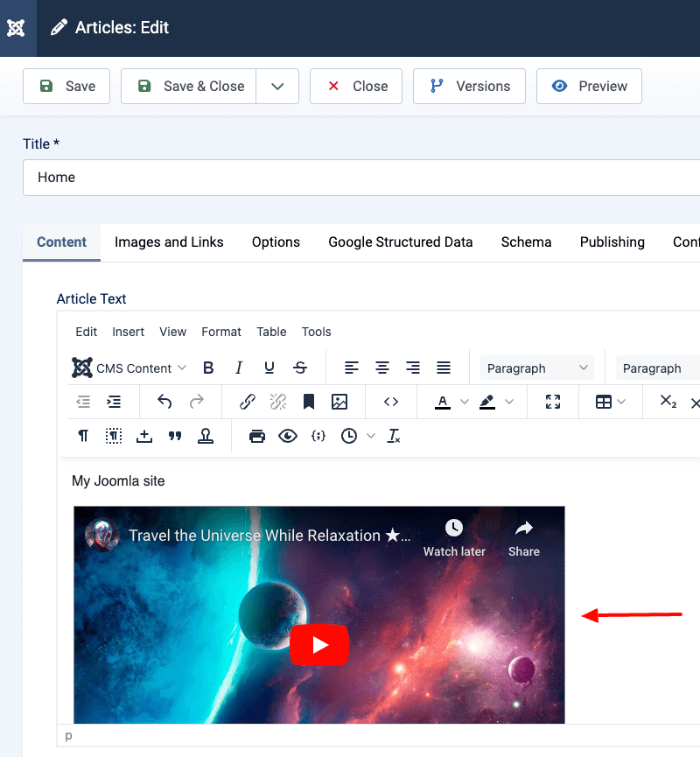Open the editor Tools menu
The width and height of the screenshot is (700, 757).
coord(316,332)
